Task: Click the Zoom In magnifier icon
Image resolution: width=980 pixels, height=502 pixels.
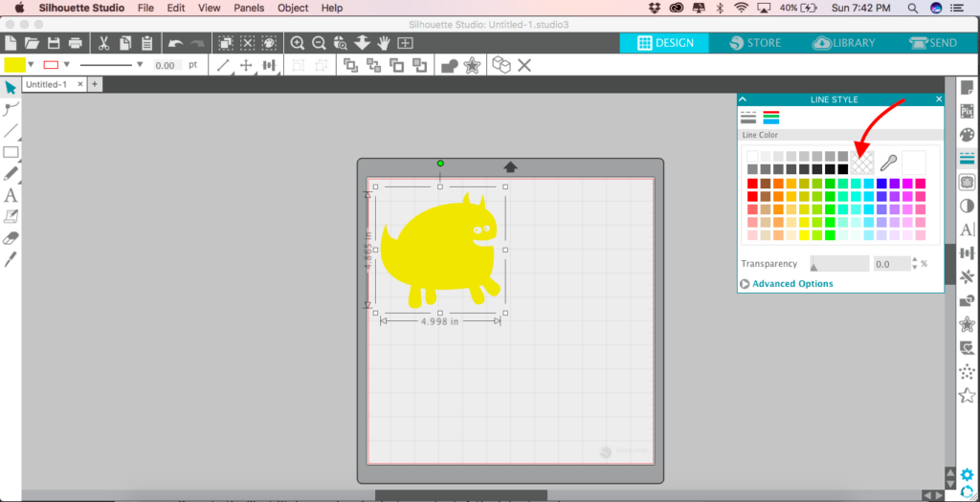Action: tap(298, 43)
